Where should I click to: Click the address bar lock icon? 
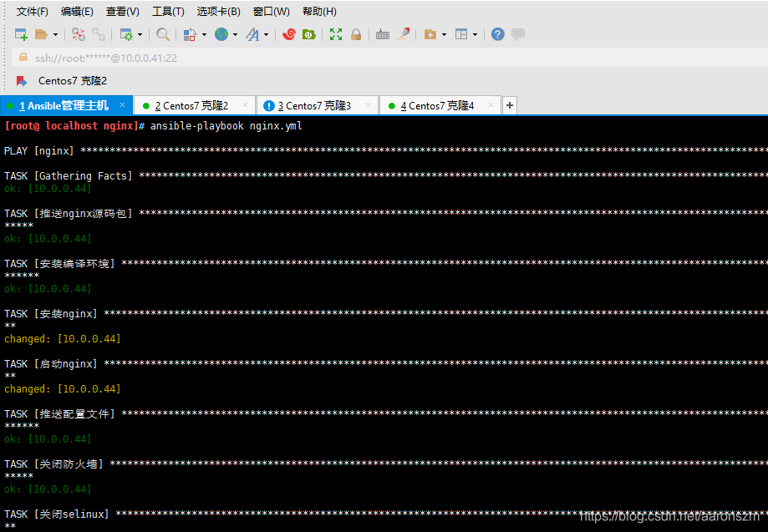pos(23,58)
